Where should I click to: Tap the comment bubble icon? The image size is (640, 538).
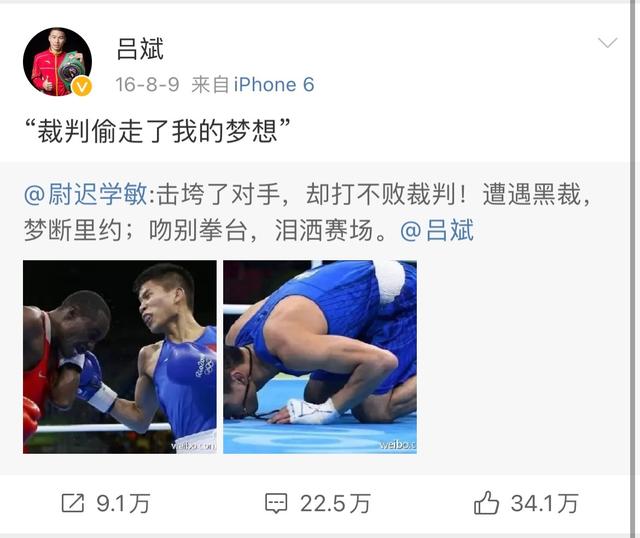pos(276,503)
